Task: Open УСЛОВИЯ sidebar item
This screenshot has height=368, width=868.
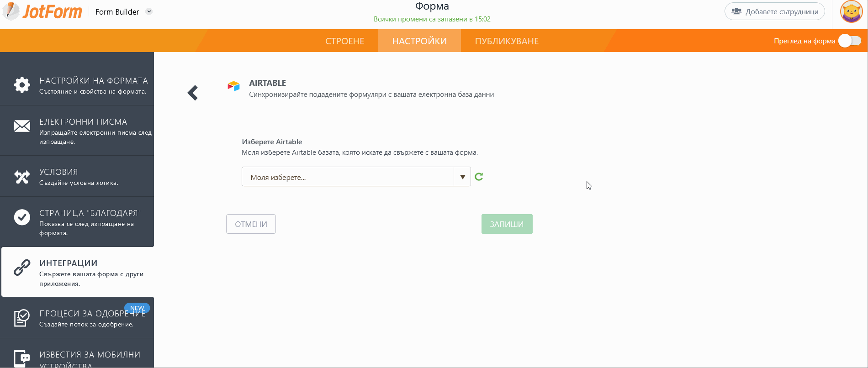Action: tap(77, 176)
